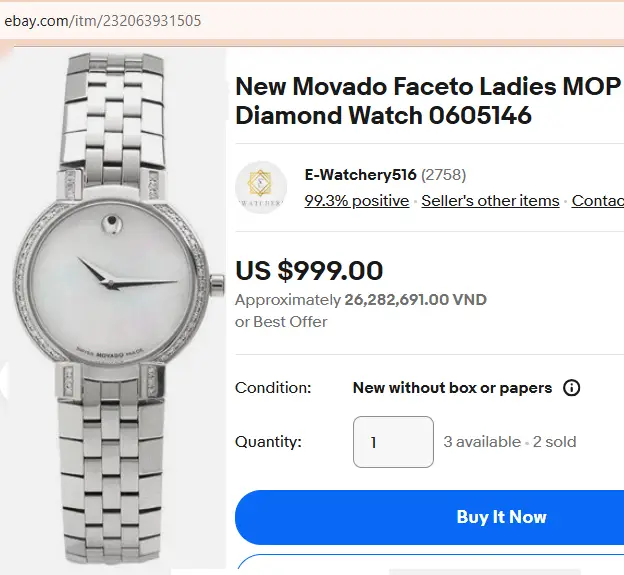Click the '3 available' text

pos(482,442)
